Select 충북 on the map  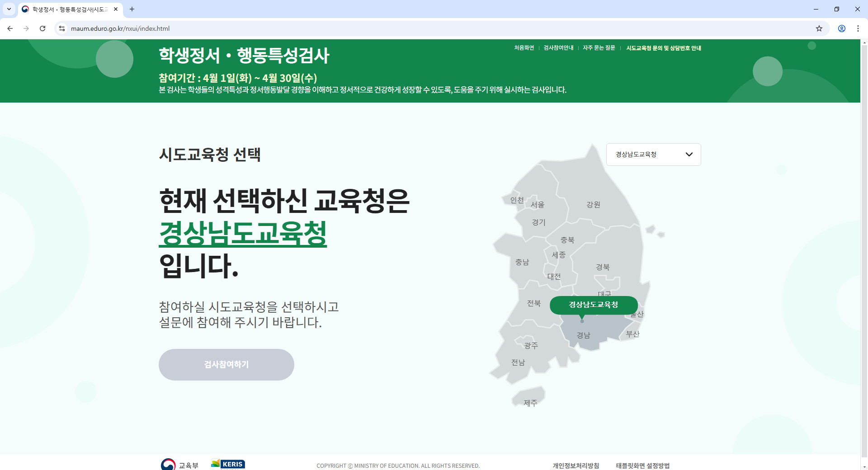click(x=567, y=240)
